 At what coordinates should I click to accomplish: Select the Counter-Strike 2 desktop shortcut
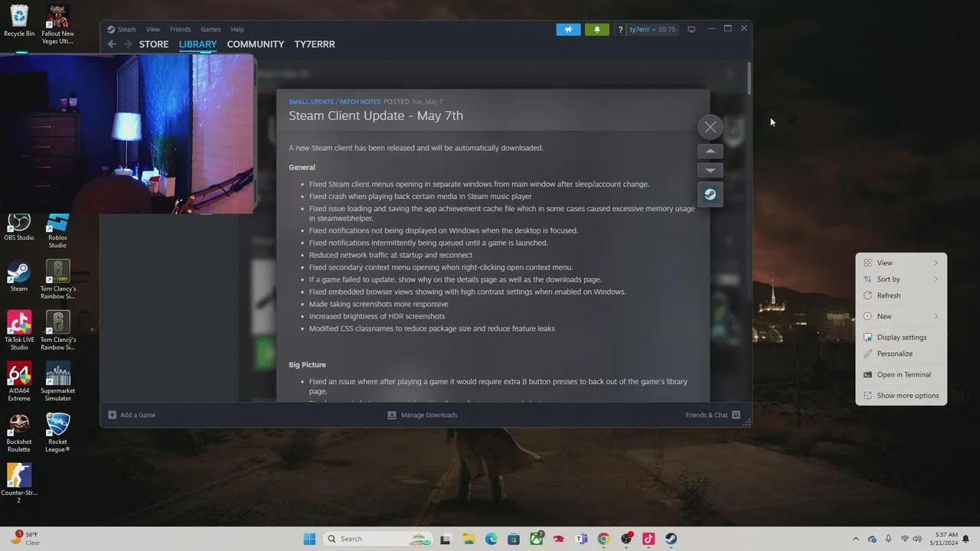19,484
